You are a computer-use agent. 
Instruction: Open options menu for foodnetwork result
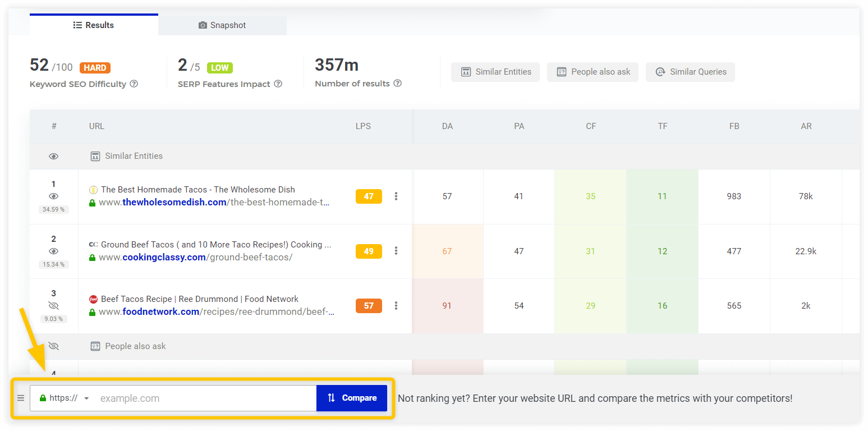[x=396, y=306]
